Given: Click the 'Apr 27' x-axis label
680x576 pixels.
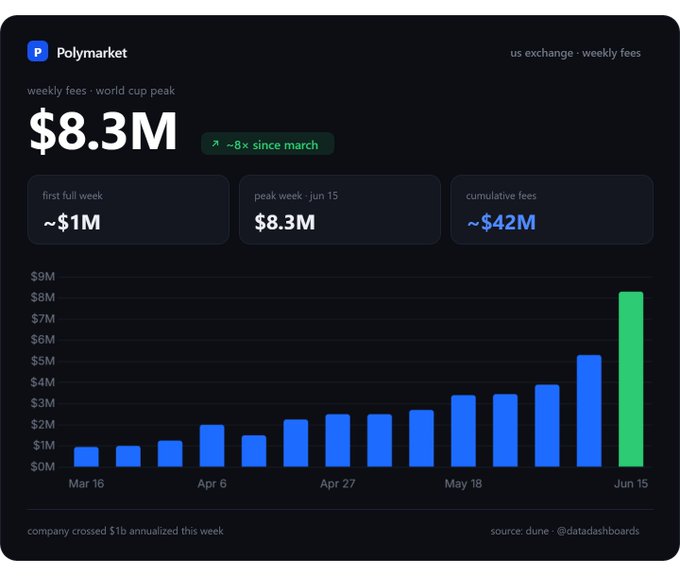Looking at the screenshot, I should pos(338,484).
